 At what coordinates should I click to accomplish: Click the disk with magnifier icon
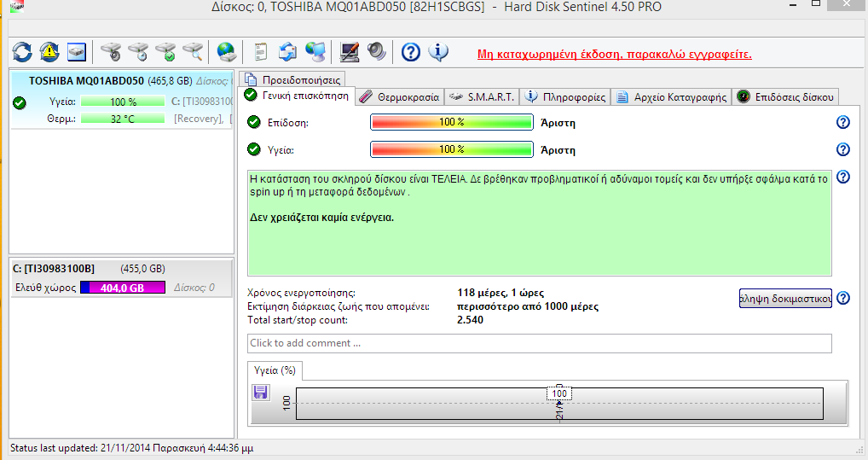click(193, 52)
